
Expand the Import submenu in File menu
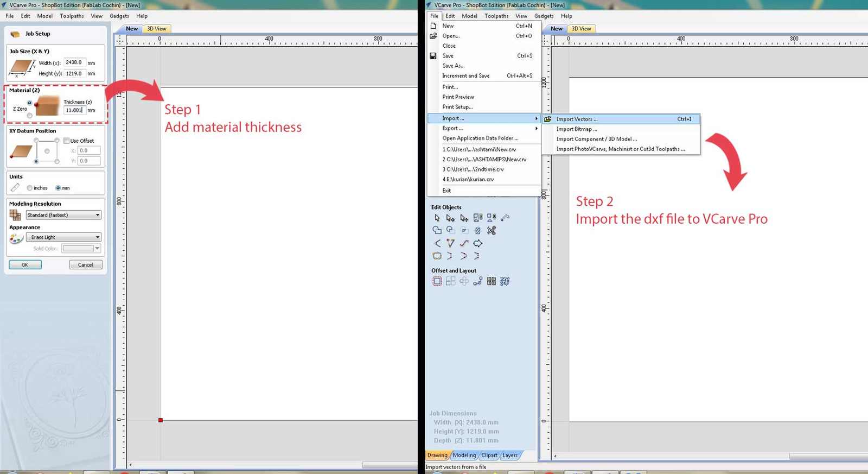484,118
